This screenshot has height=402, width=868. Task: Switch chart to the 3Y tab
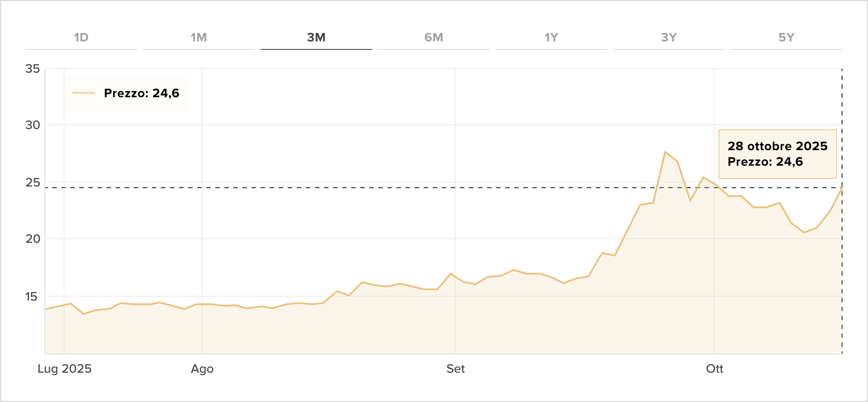[669, 37]
